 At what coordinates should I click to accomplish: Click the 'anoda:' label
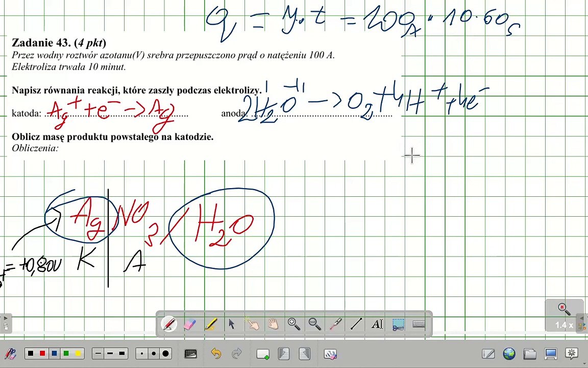coord(234,113)
